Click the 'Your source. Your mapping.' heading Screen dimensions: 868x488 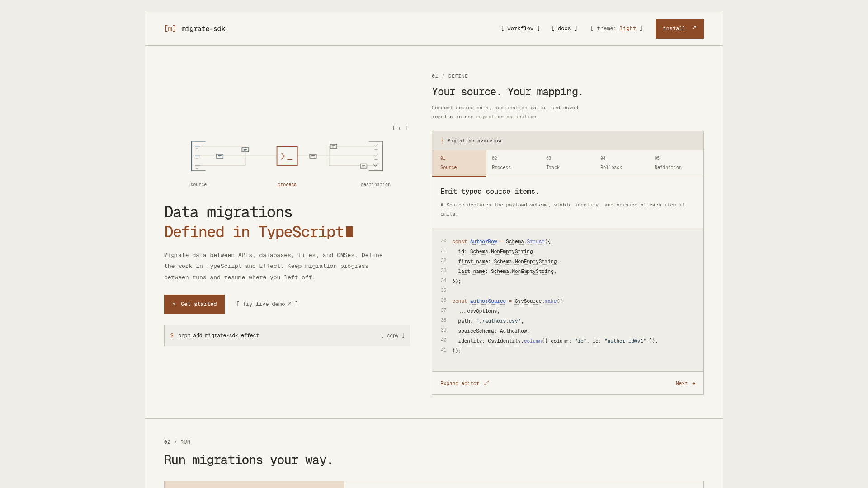pos(507,92)
